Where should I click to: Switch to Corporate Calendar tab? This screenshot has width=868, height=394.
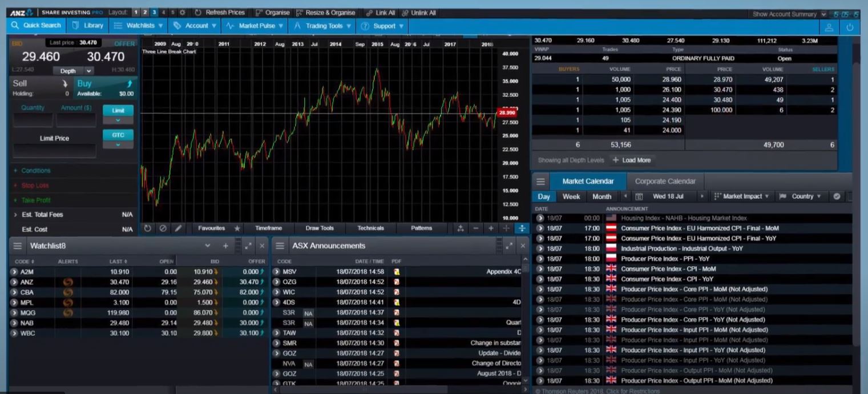point(665,182)
